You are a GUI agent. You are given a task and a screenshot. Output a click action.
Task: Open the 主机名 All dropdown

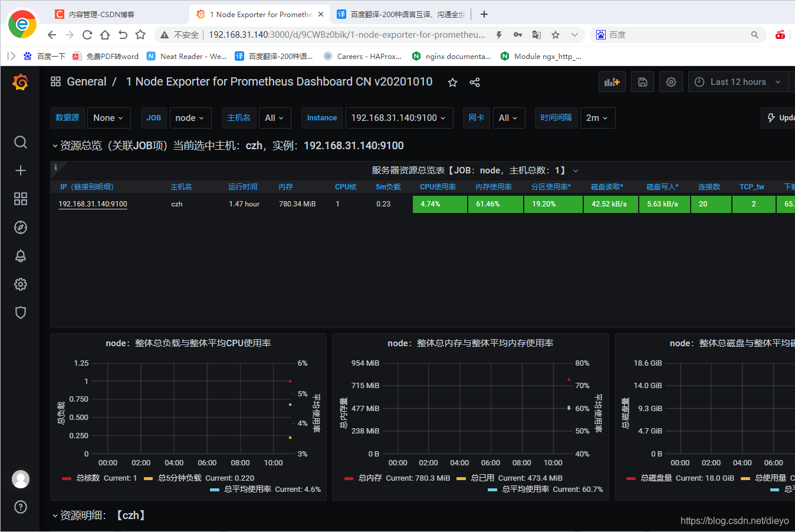pos(274,118)
